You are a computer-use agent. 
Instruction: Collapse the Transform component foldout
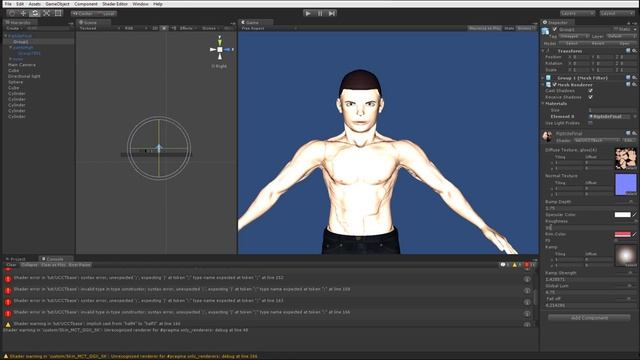(x=543, y=51)
